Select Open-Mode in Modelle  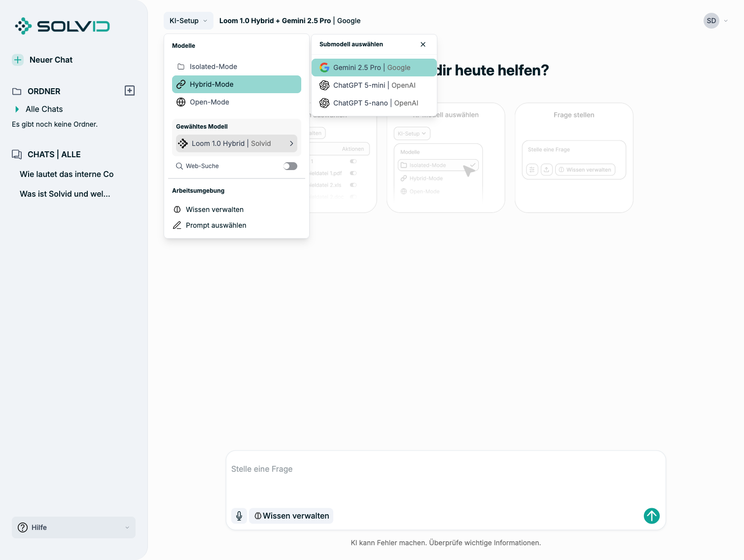coord(237,102)
